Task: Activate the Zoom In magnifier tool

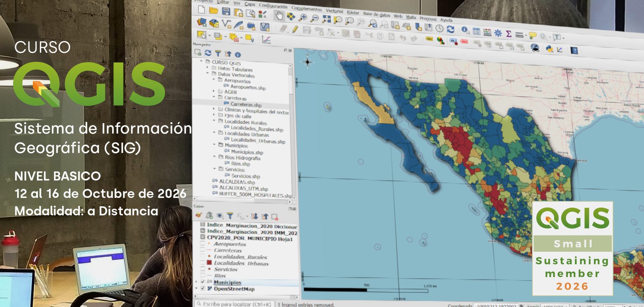Action: (303, 17)
